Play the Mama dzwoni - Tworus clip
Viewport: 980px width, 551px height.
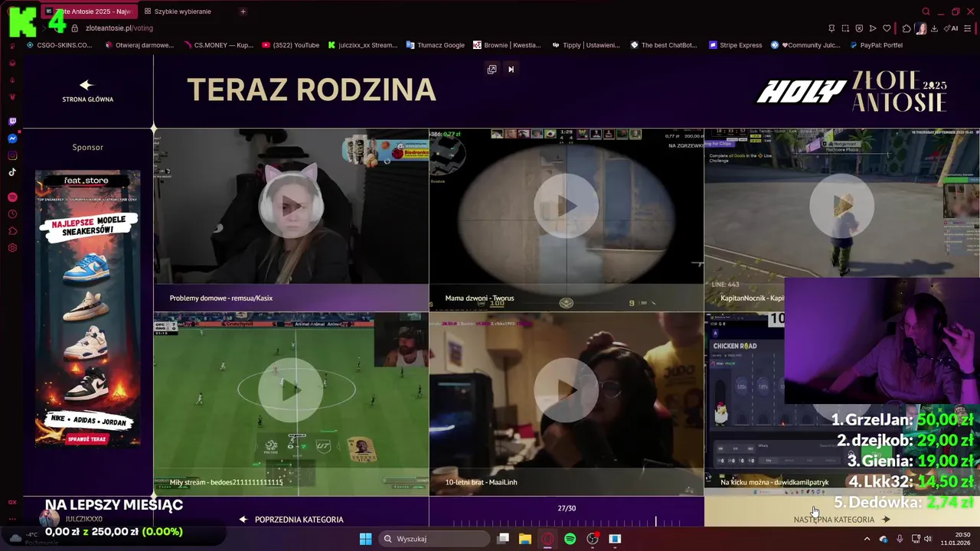coord(567,206)
